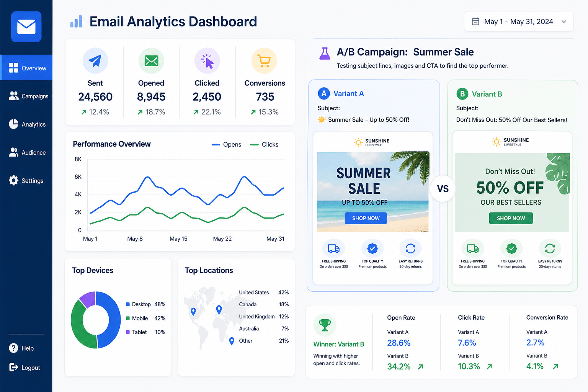Screen dimensions: 588x392
Task: Click the mail envelope app logo
Action: (26, 26)
